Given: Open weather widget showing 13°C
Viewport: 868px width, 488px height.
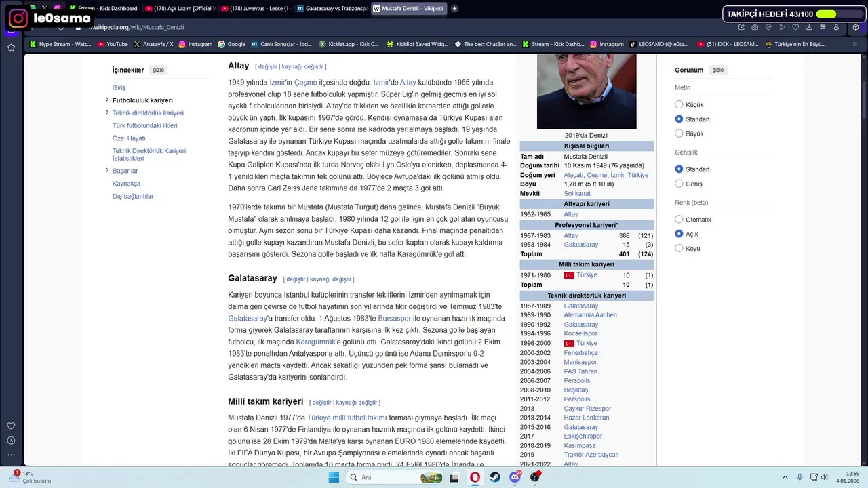Looking at the screenshot, I should click(x=31, y=477).
